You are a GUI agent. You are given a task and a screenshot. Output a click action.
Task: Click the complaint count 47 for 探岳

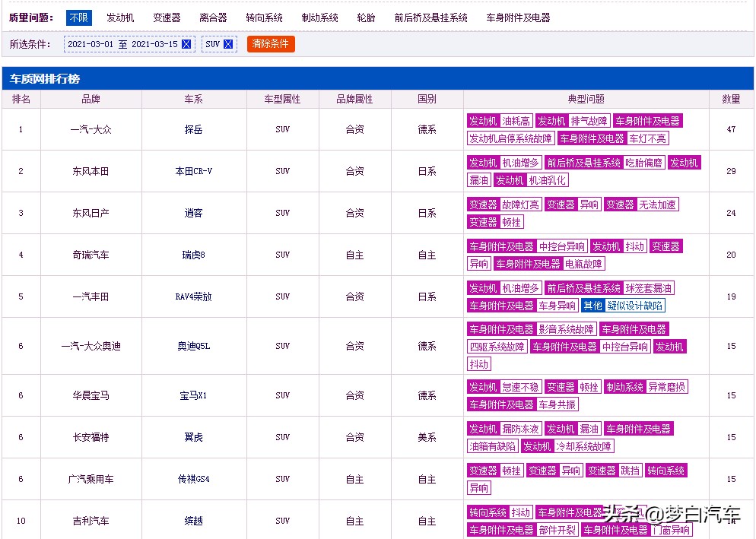click(731, 129)
